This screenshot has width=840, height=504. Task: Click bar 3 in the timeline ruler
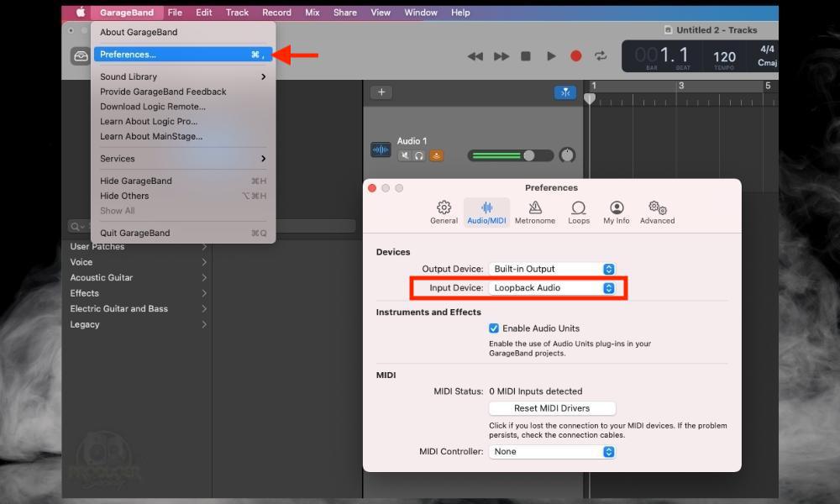[x=681, y=86]
